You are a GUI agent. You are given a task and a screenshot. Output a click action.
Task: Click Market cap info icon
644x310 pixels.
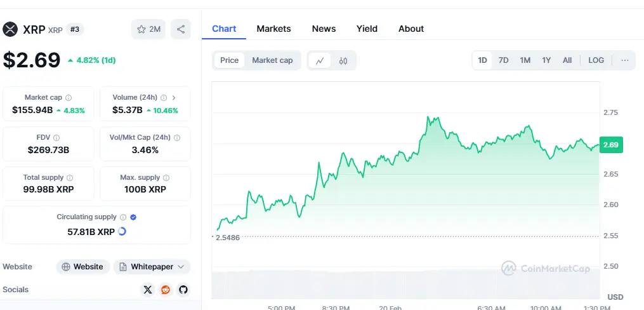point(69,98)
